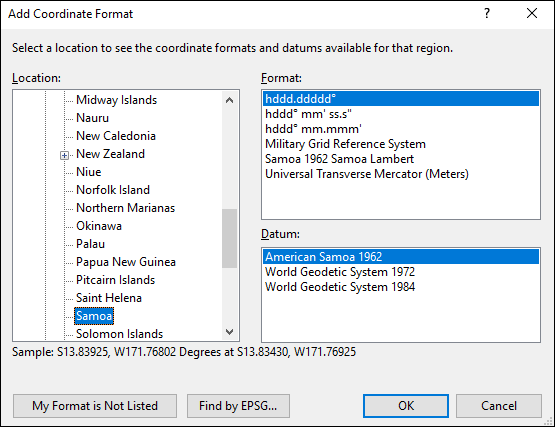Viewport: 555px width, 427px height.
Task: Select the hddd° mm.mmm' format
Action: [401, 129]
